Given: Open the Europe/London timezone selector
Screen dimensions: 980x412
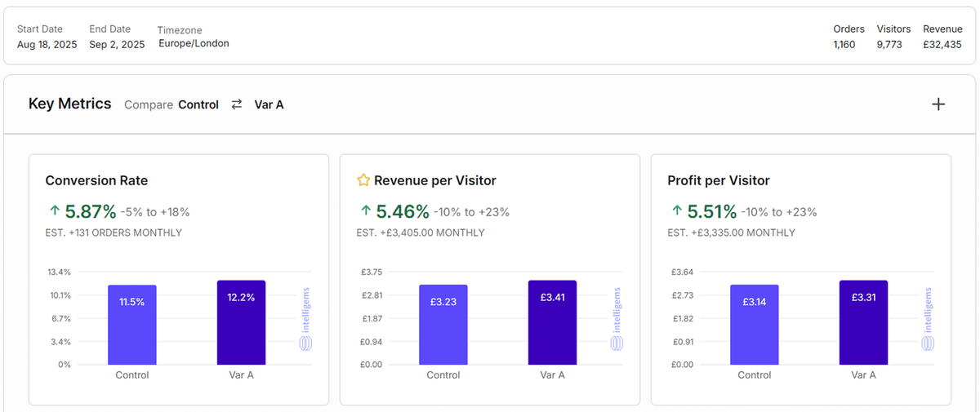Looking at the screenshot, I should pos(194,44).
